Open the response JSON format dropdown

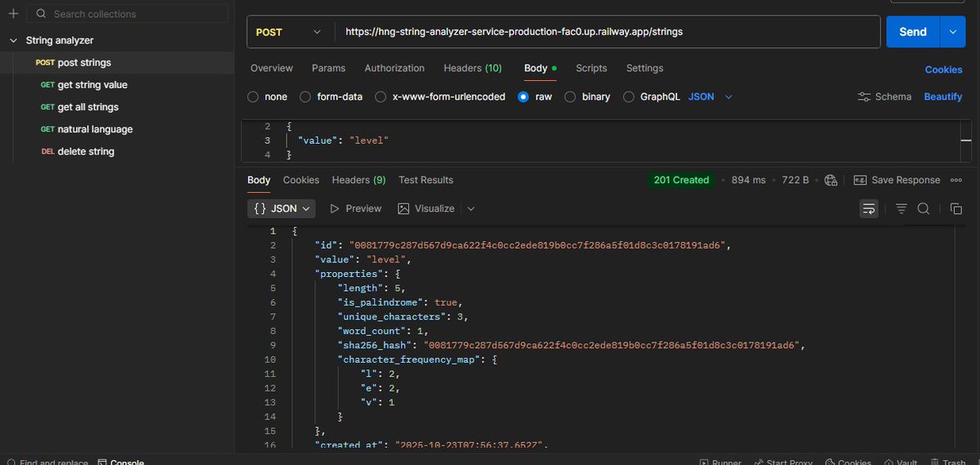(282, 208)
